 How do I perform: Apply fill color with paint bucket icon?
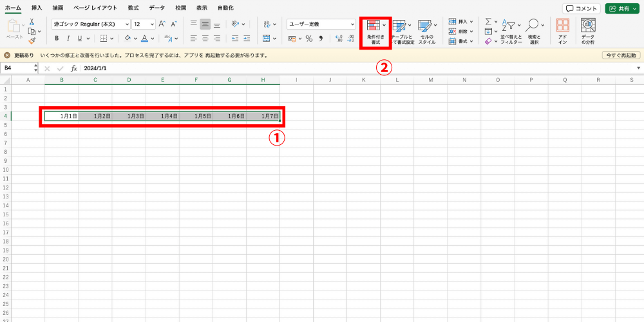pyautogui.click(x=128, y=39)
